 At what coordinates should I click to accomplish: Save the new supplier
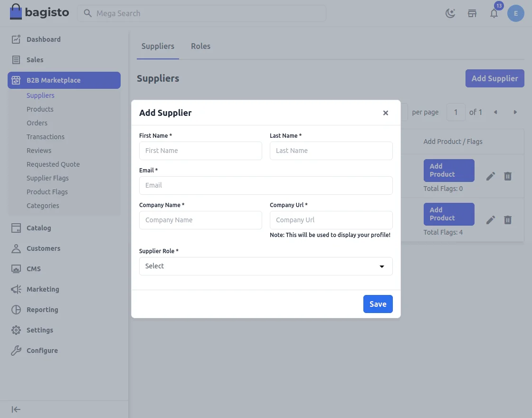pyautogui.click(x=378, y=304)
